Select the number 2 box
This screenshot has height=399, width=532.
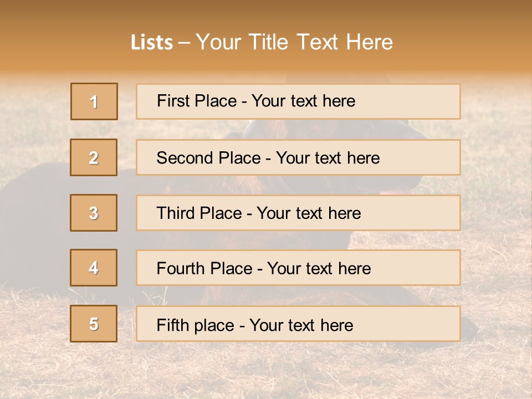tap(94, 157)
